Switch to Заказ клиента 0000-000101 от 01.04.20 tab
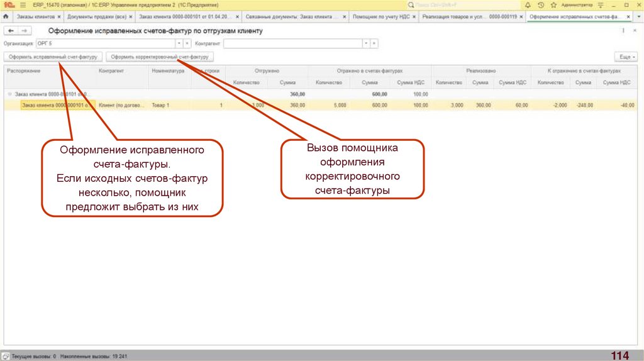This screenshot has width=644, height=361. [x=185, y=17]
